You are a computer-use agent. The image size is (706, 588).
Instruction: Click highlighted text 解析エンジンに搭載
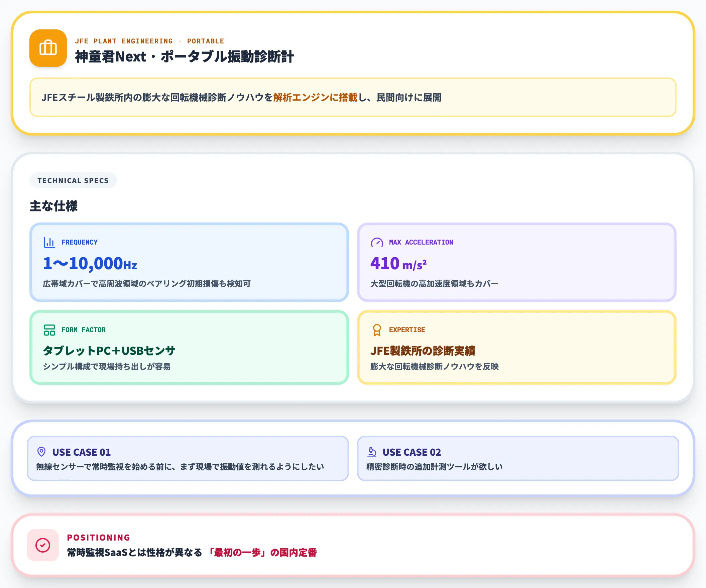tap(315, 98)
